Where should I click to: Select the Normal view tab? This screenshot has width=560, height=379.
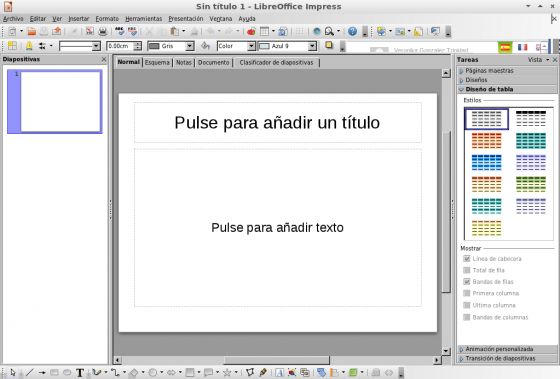click(x=129, y=62)
